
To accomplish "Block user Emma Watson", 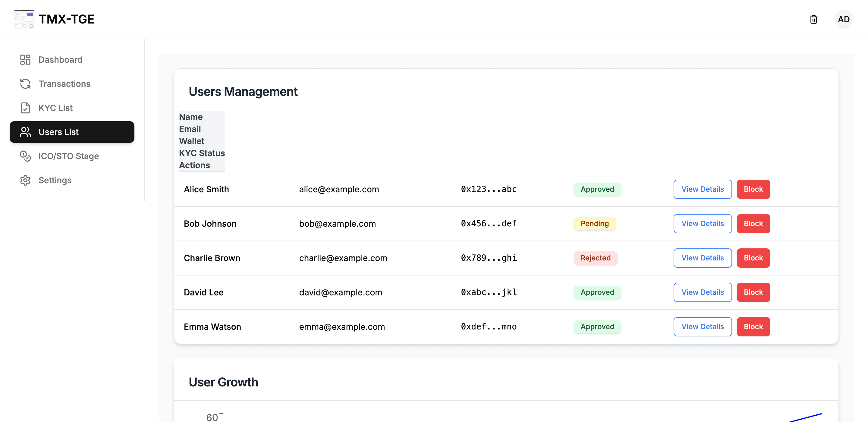I will tap(753, 327).
